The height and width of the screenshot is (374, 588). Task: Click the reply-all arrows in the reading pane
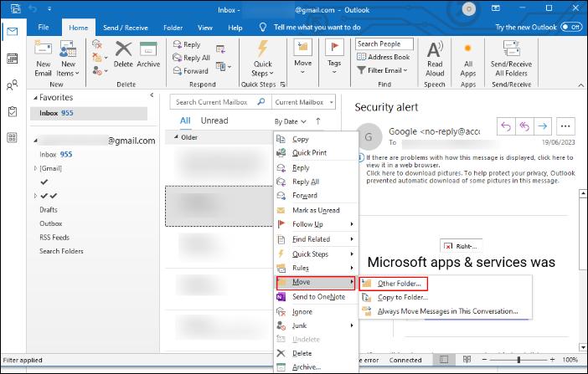coord(524,126)
